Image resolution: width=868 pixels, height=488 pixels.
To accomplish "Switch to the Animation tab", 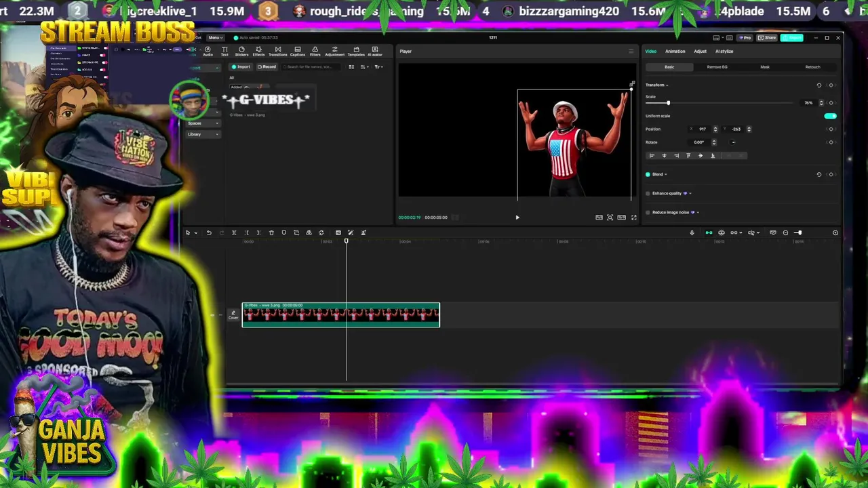I will click(675, 51).
